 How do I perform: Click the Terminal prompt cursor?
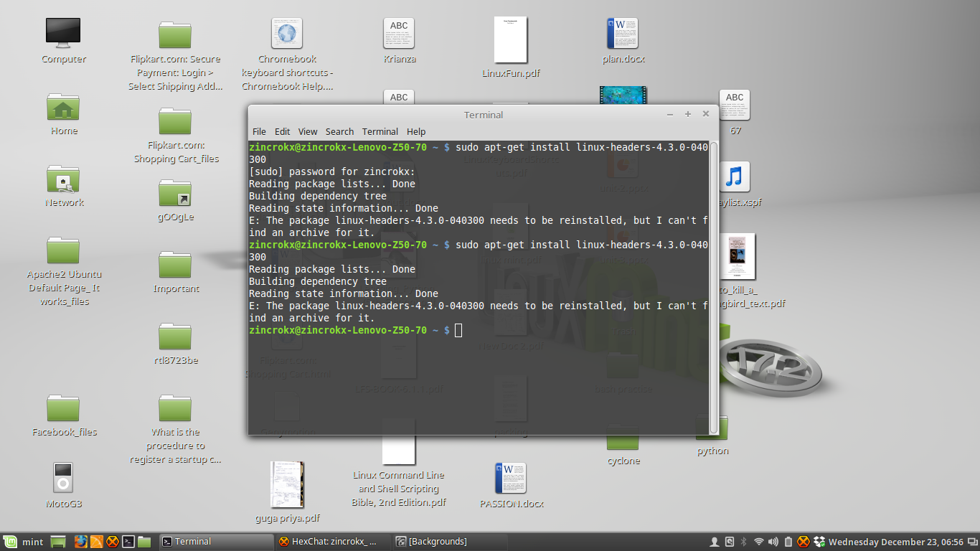point(458,330)
